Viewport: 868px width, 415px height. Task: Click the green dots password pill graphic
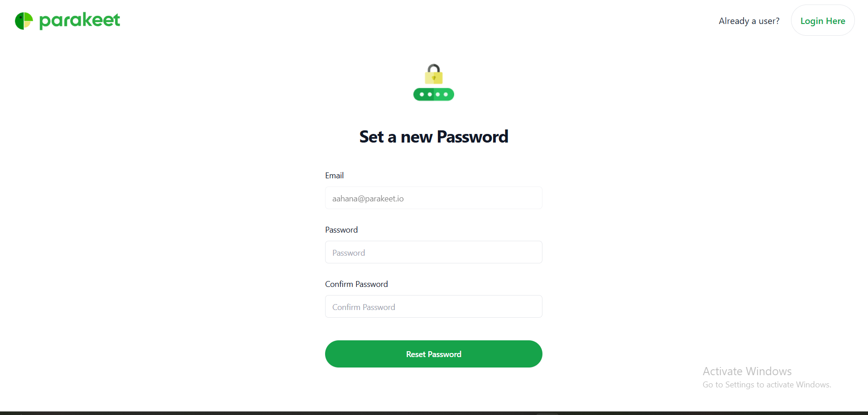(434, 94)
